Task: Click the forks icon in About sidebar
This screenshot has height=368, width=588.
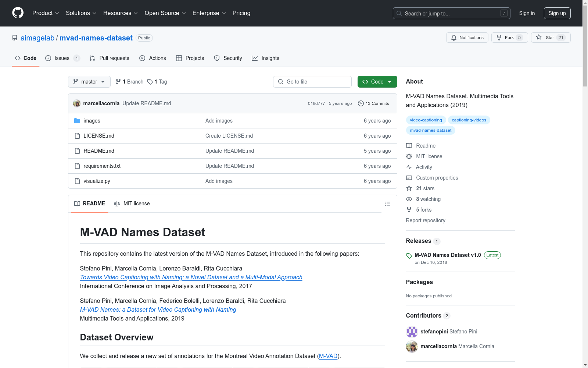Action: pyautogui.click(x=409, y=210)
